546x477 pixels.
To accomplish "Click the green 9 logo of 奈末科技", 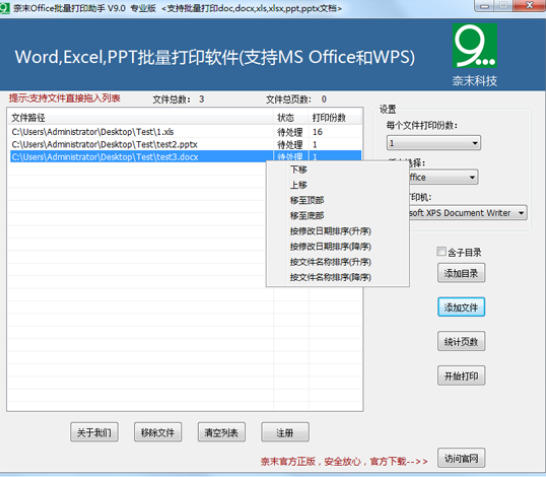I will [474, 46].
